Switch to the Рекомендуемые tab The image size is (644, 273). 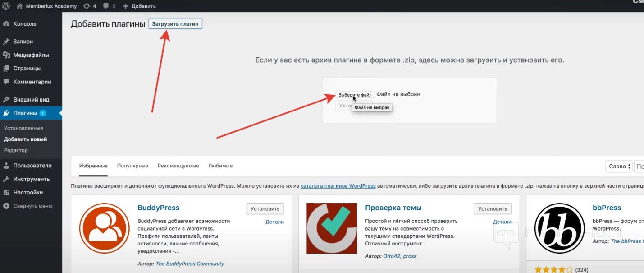pos(178,166)
